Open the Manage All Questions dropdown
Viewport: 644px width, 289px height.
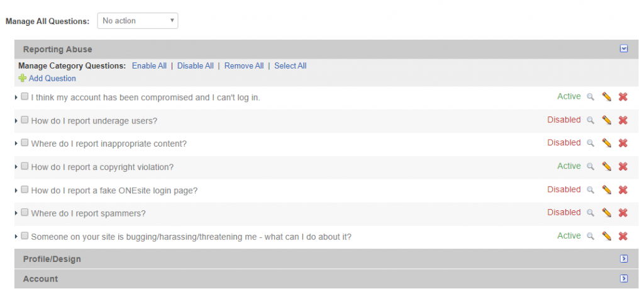pyautogui.click(x=138, y=21)
